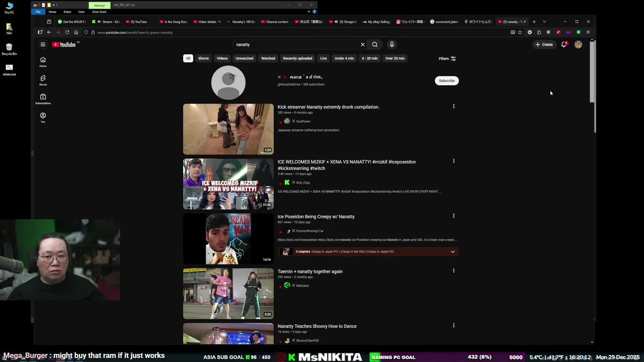Start voice search with the microphone
Viewport: 644px width, 362px height.
click(392, 45)
